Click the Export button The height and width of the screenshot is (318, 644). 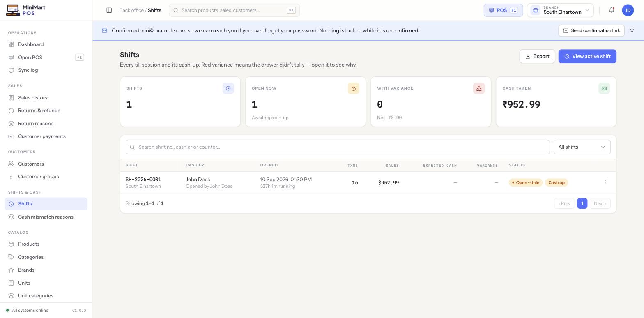tap(537, 56)
